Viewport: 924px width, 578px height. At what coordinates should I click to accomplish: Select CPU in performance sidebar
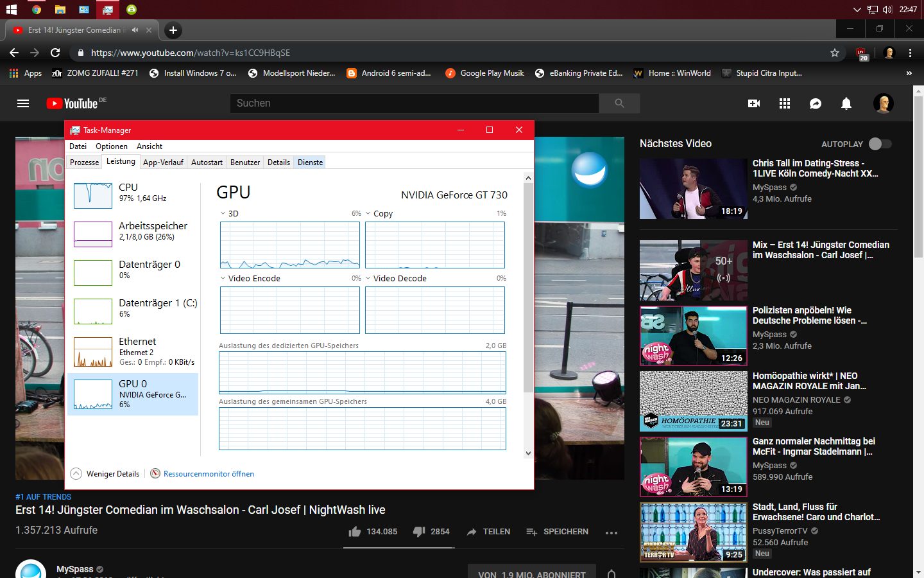(133, 195)
